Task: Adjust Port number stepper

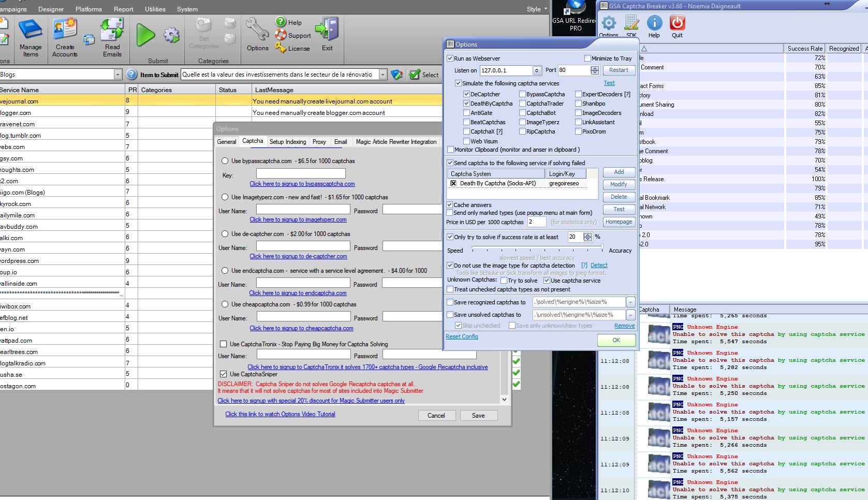Action: pos(595,70)
